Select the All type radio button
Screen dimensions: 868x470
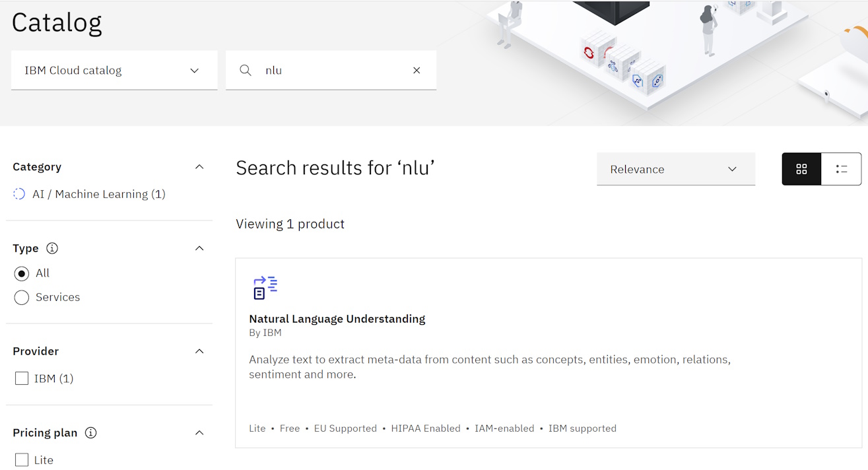click(22, 273)
